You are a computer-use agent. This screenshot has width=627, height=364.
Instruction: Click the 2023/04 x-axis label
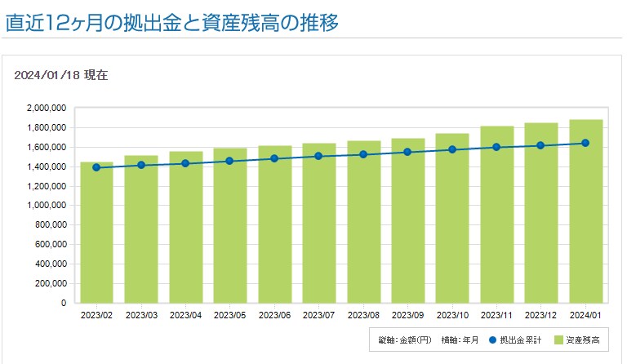click(185, 315)
